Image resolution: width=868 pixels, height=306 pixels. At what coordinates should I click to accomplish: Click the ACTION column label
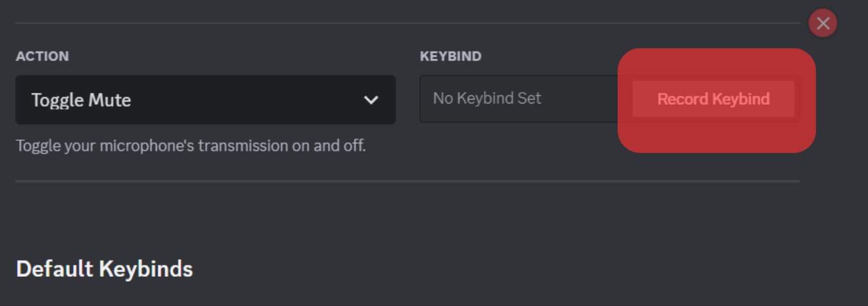click(x=42, y=56)
